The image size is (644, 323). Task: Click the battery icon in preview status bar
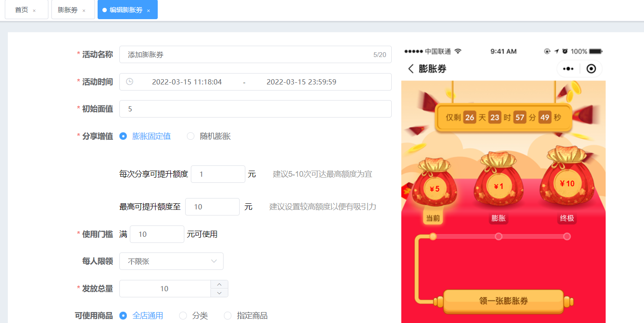point(596,51)
